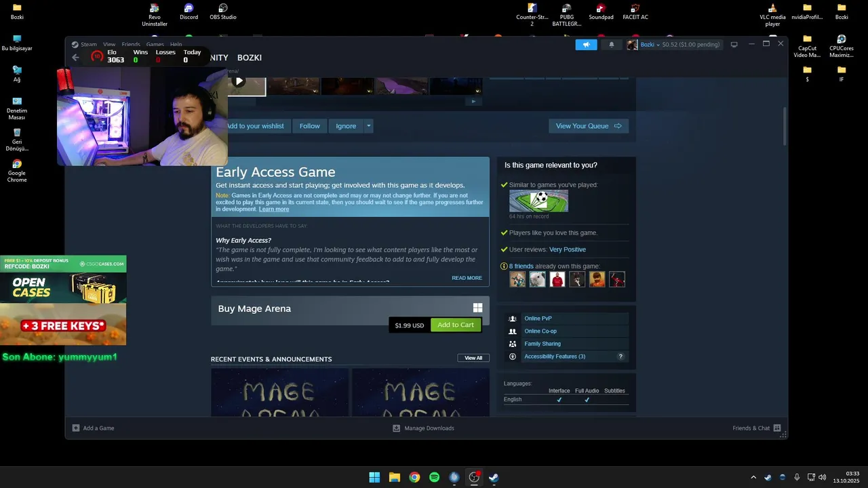The image size is (868, 488).
Task: Click the Ignore button
Action: [346, 126]
